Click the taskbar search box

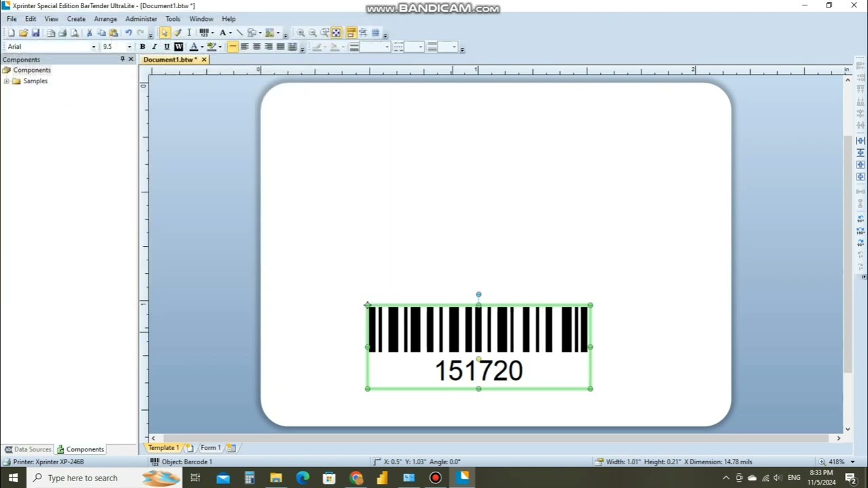[x=104, y=478]
